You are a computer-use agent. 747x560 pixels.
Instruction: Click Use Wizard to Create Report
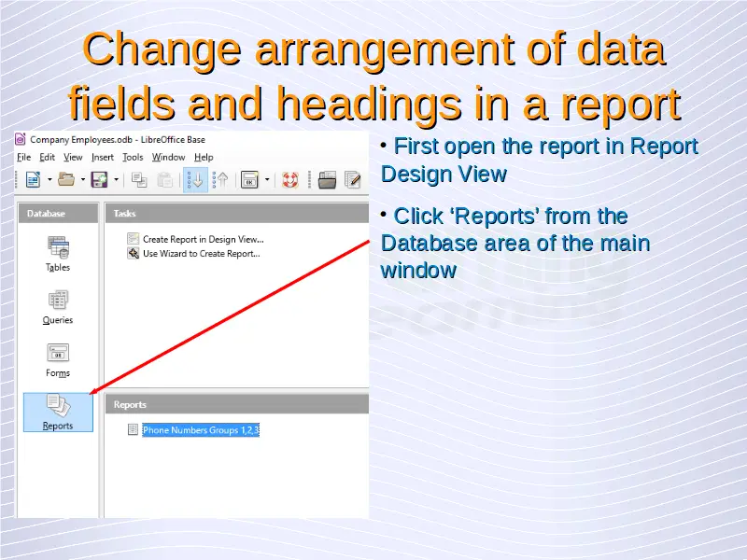point(202,254)
